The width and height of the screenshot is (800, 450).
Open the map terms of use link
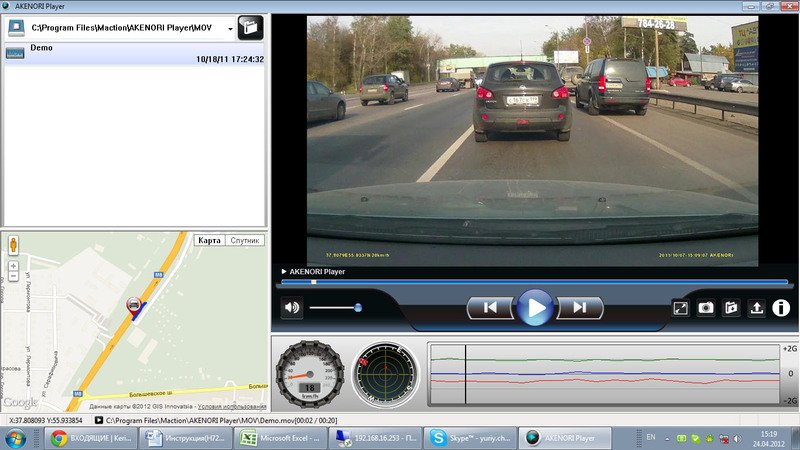[x=232, y=407]
